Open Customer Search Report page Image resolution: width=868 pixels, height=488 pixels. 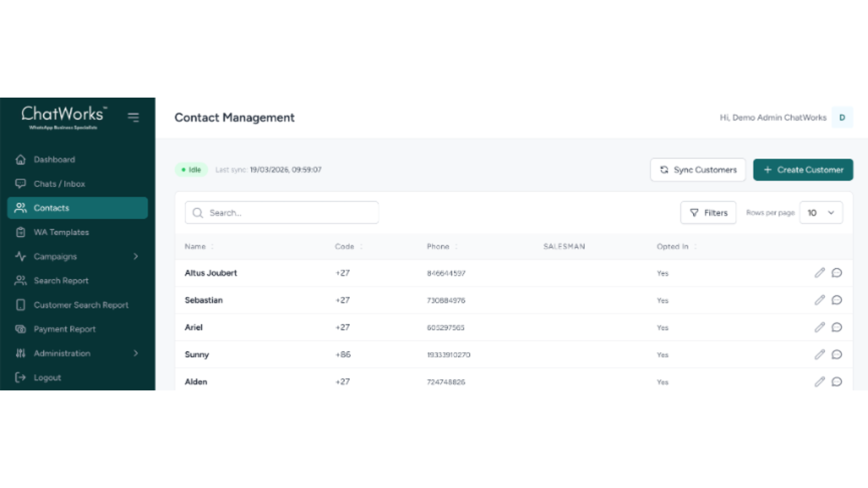click(x=78, y=305)
